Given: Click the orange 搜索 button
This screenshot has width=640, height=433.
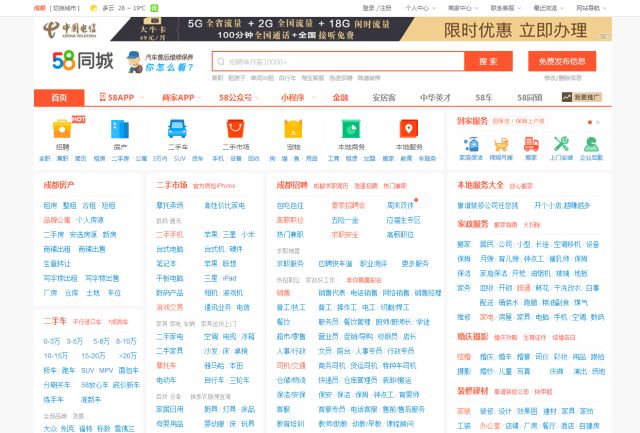Looking at the screenshot, I should 488,62.
